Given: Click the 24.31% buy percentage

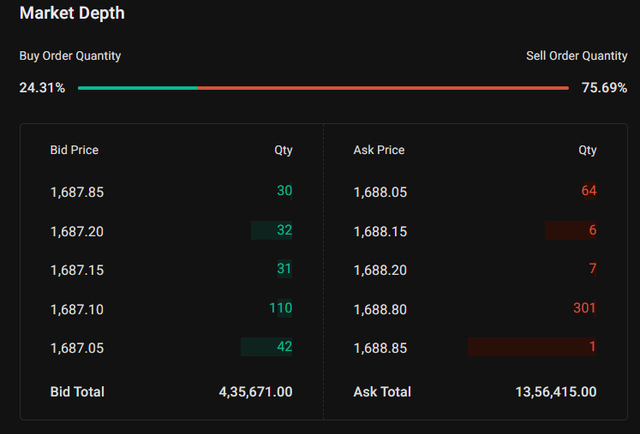Looking at the screenshot, I should click(x=42, y=88).
